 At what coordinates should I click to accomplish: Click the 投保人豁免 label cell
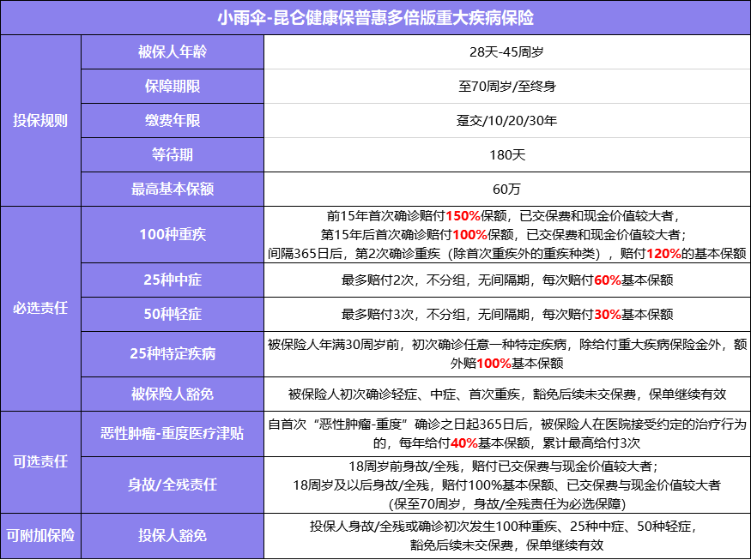coord(173,535)
